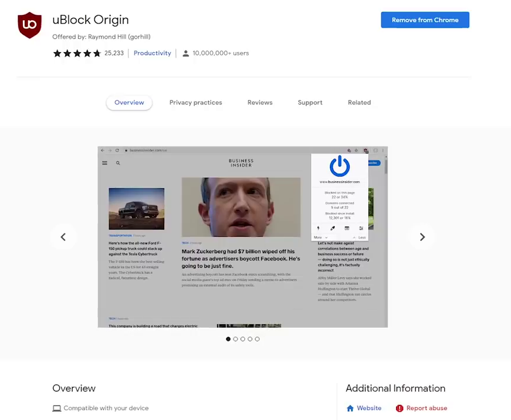Click the Report abuse warning icon
The width and height of the screenshot is (511, 420).
399,408
